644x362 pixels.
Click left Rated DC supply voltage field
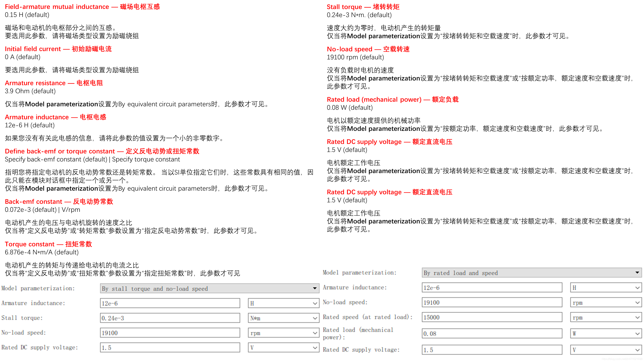(x=170, y=348)
